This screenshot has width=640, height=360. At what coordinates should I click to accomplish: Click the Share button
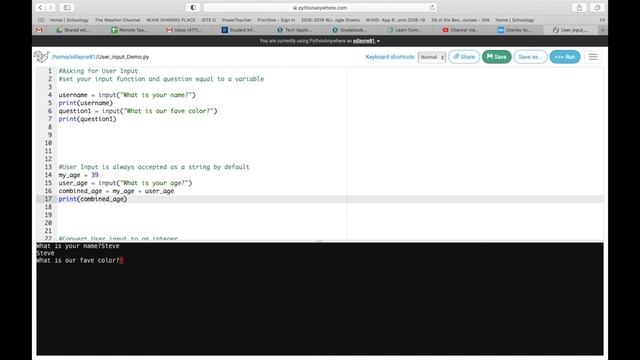coord(464,57)
